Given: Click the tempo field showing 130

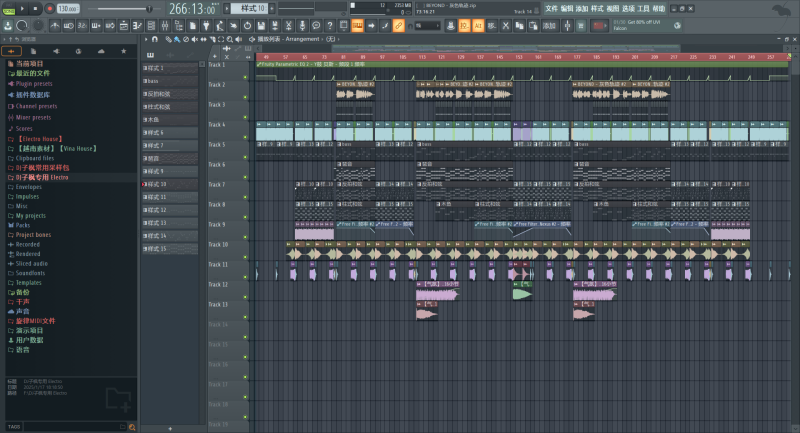Looking at the screenshot, I should (x=68, y=8).
